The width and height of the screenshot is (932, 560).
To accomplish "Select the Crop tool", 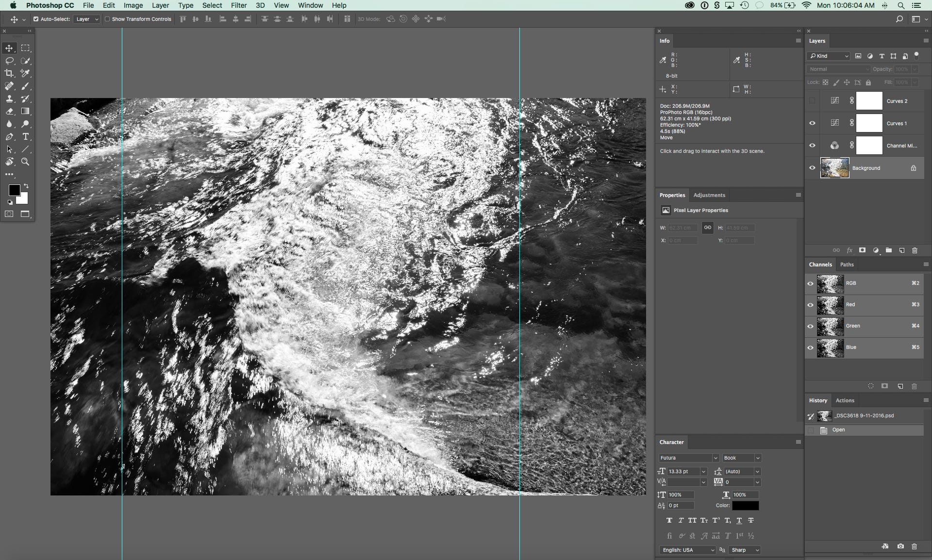I will click(9, 73).
